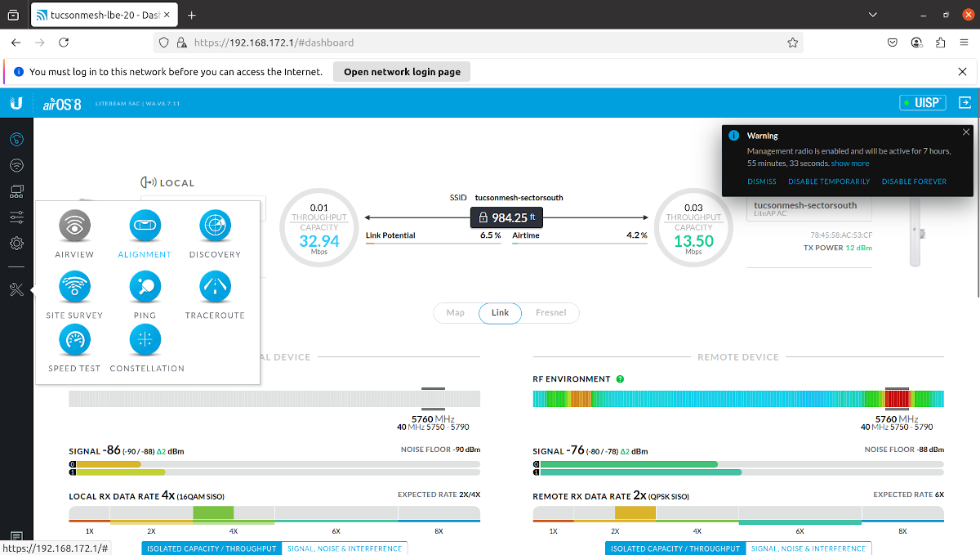This screenshot has width=980, height=555.
Task: Click the remote RF Environment help icon
Action: tap(620, 379)
